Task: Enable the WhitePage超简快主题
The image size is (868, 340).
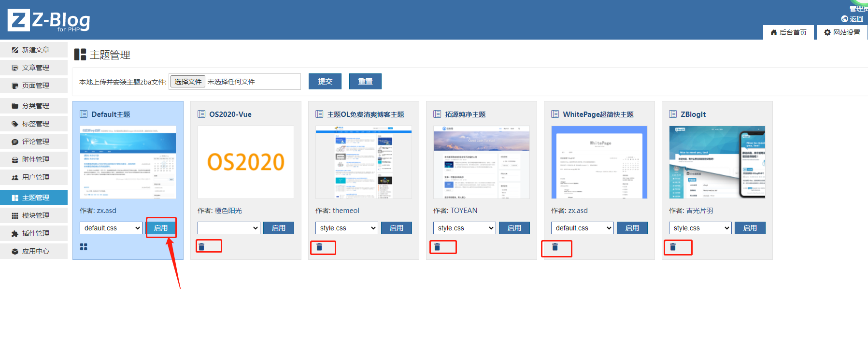Action: pos(632,228)
